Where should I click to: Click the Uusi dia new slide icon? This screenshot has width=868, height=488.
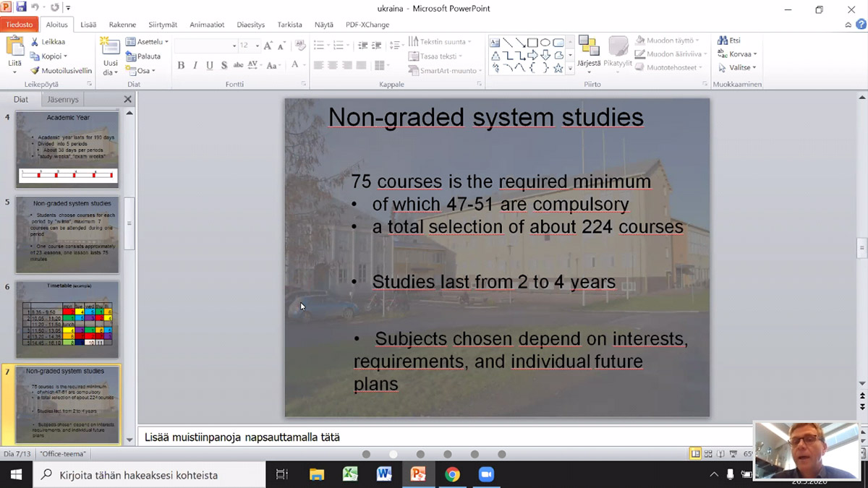[x=110, y=48]
